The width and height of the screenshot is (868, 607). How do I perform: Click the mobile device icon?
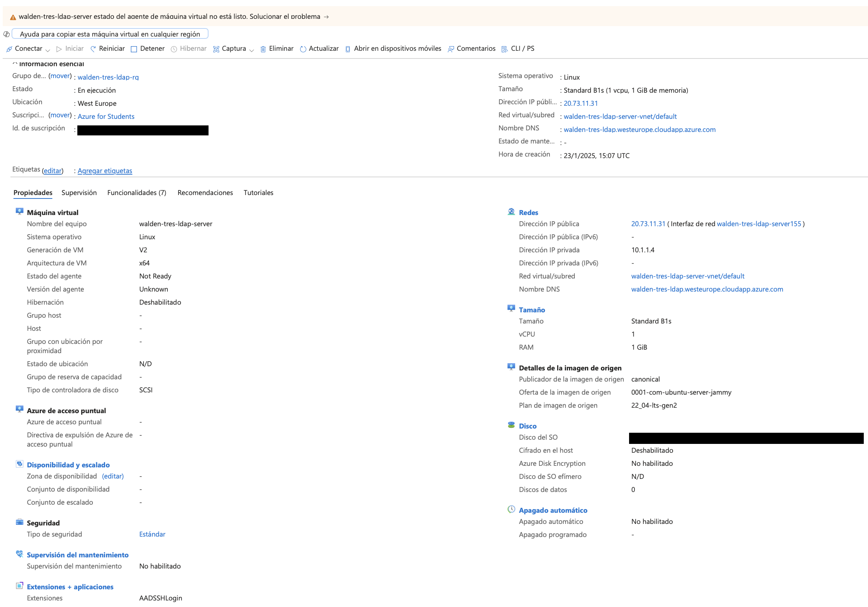click(348, 49)
